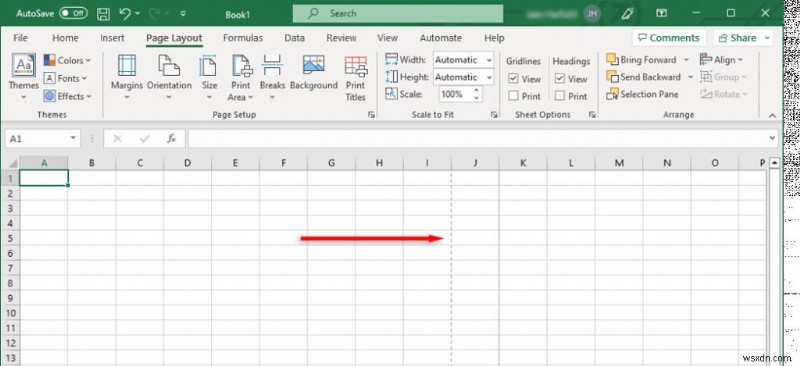The width and height of the screenshot is (800, 366).
Task: Click the Undo arrow
Action: coord(125,14)
